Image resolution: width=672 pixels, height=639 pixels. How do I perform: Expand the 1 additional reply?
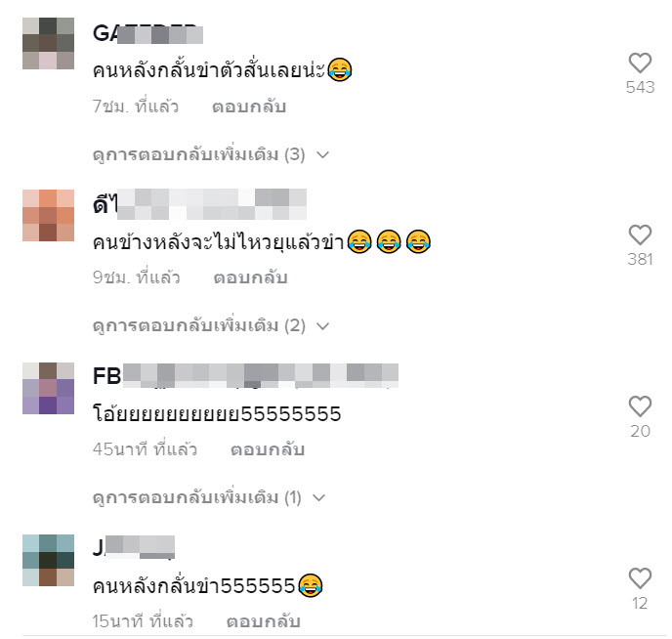[209, 497]
